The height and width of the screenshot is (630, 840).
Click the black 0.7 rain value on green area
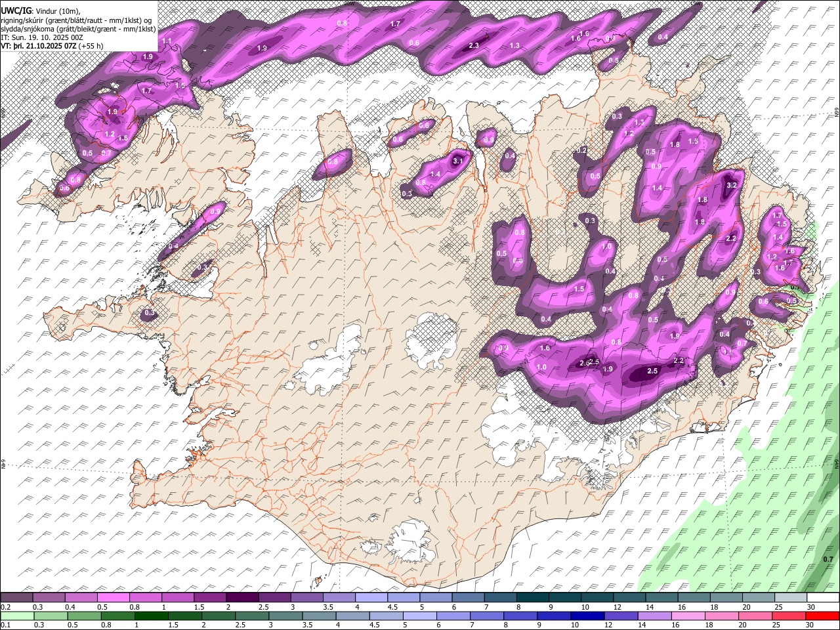pos(828,559)
